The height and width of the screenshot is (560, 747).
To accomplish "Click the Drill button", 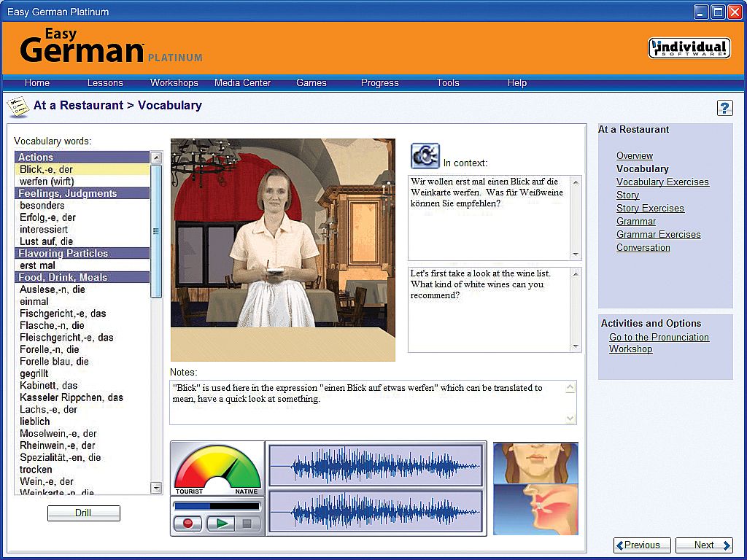I will tap(83, 513).
